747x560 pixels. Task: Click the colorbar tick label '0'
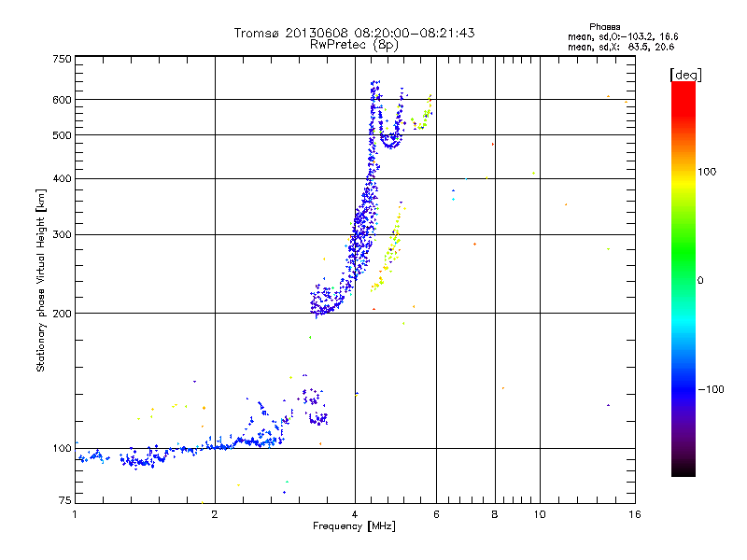(x=700, y=281)
